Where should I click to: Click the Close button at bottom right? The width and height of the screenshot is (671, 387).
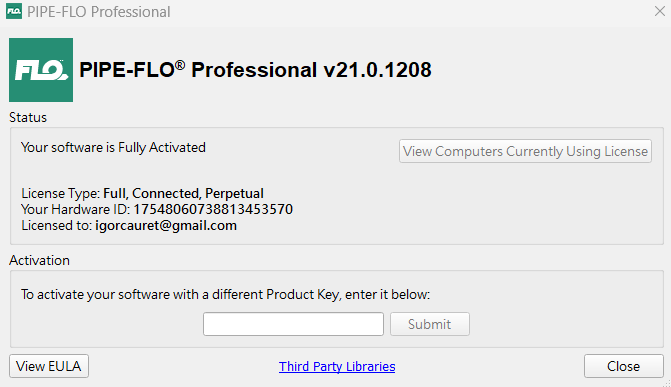click(623, 366)
